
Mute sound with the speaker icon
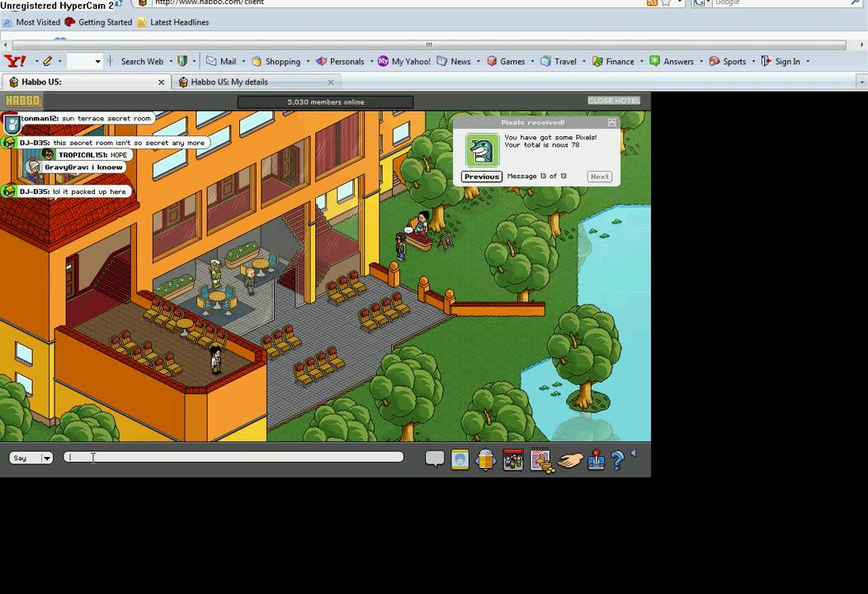(634, 454)
